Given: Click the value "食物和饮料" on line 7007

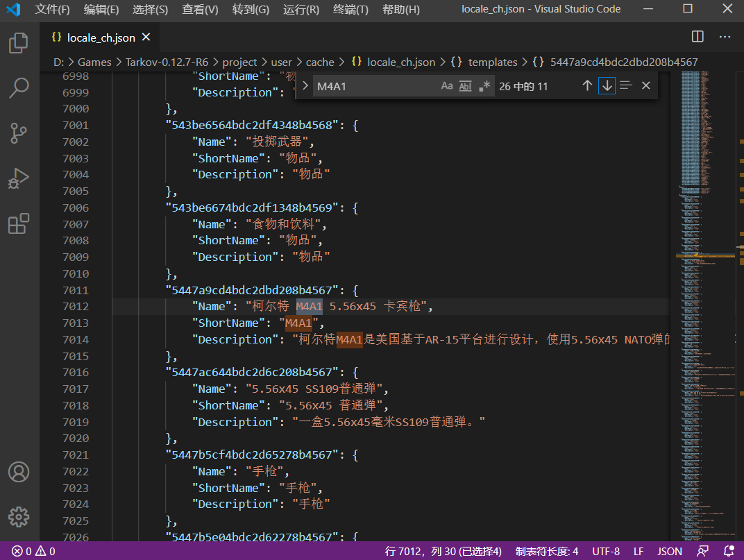Looking at the screenshot, I should pos(283,224).
